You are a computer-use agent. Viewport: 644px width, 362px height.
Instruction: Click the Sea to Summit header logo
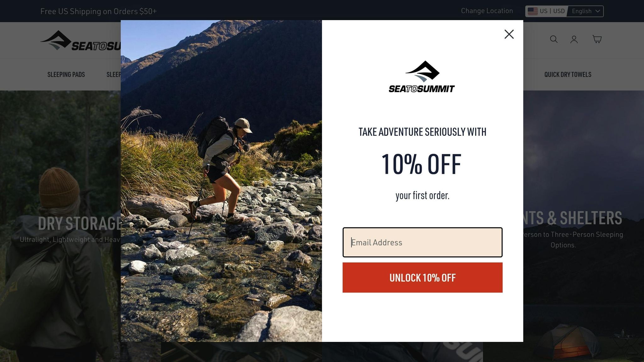[80, 41]
